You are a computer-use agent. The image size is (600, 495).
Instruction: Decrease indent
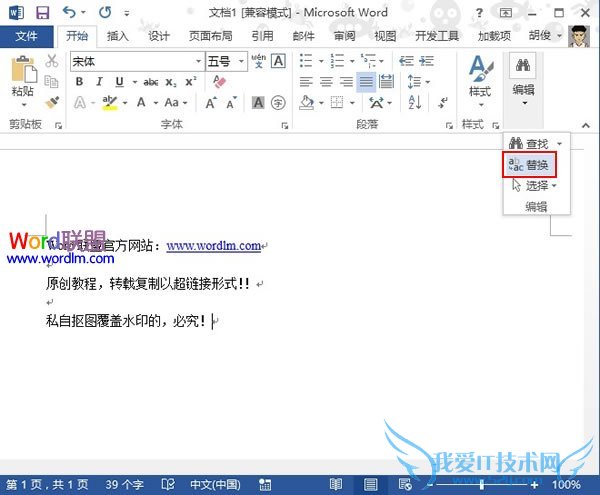point(406,61)
